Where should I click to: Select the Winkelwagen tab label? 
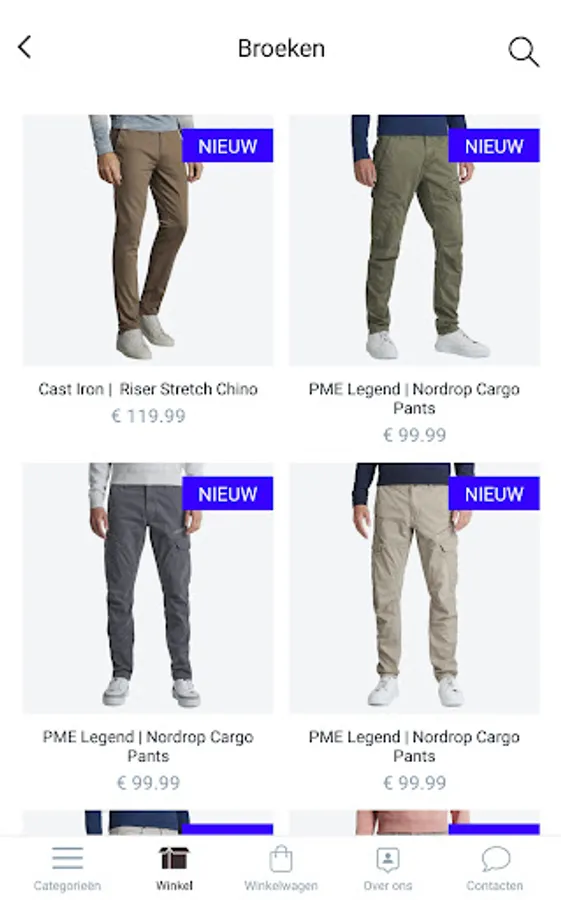281,886
